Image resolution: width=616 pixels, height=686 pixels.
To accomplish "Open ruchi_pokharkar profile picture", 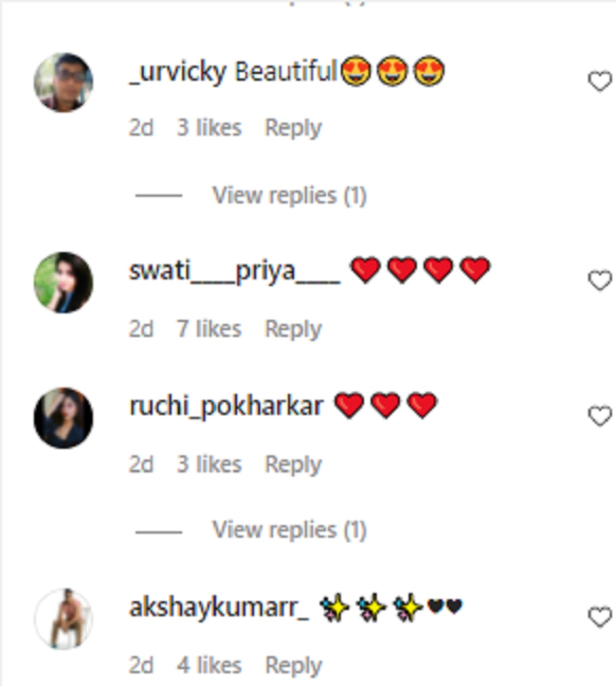I will pos(63,417).
